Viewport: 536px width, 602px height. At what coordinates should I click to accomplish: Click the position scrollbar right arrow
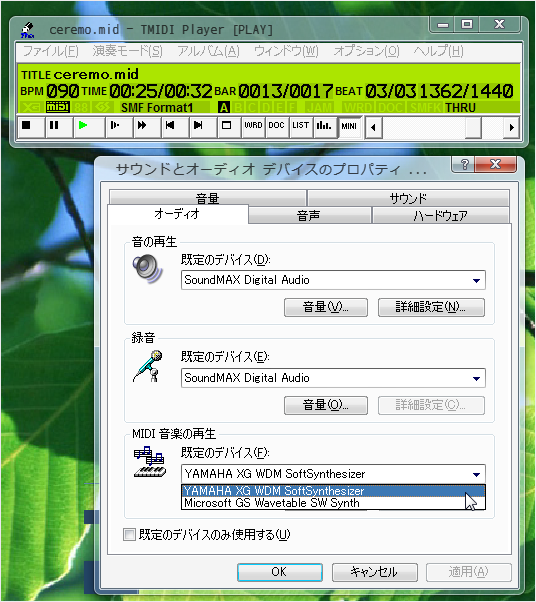click(x=511, y=128)
